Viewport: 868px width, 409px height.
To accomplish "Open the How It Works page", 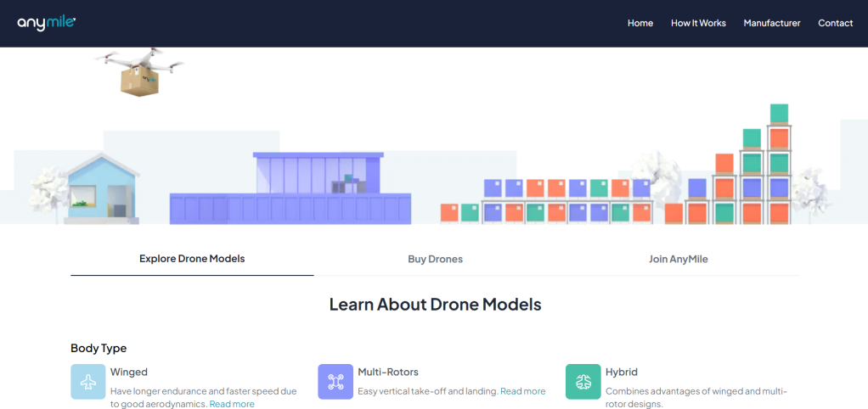I will tap(698, 23).
